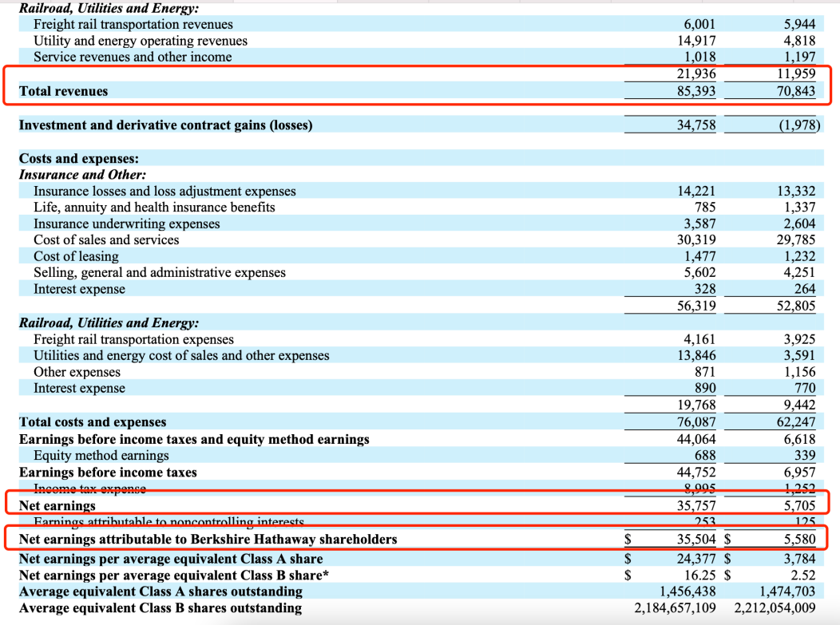
Task: Click the Class A shares count 1,456,438
Action: point(687,591)
